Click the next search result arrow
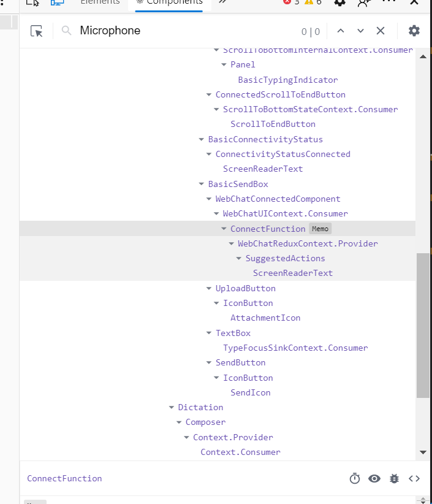The height and width of the screenshot is (504, 432). 360,30
